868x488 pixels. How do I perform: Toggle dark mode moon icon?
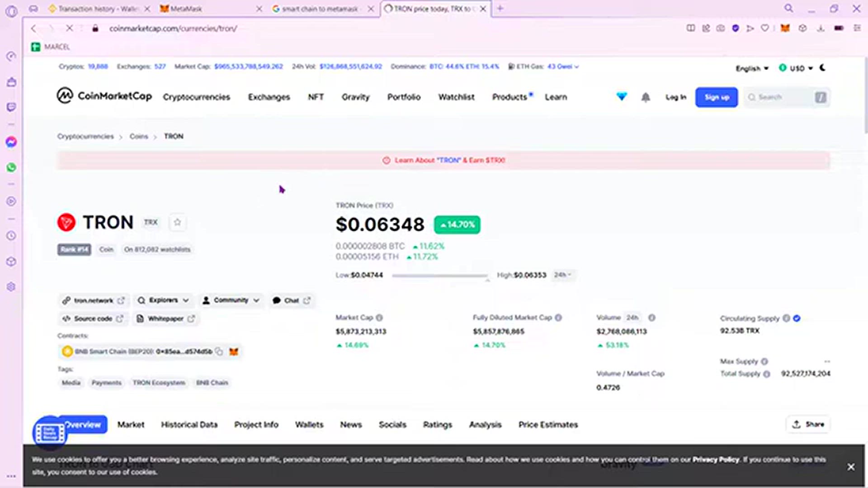click(x=823, y=68)
